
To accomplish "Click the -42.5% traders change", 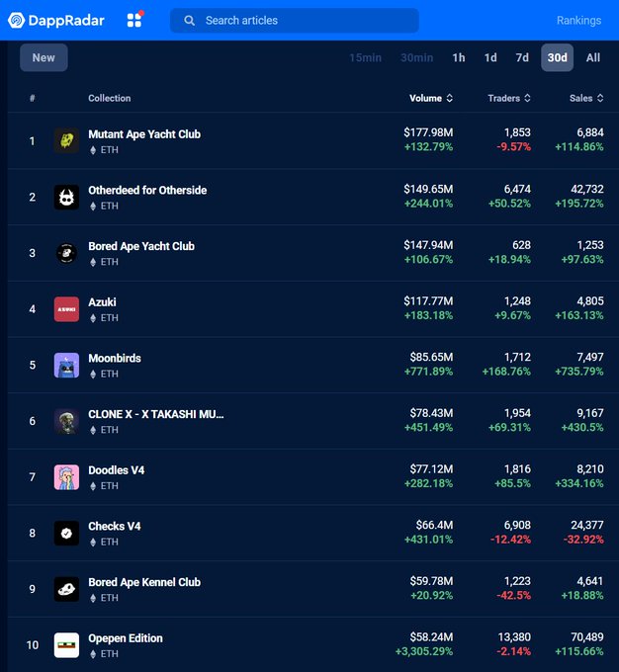I will coord(513,595).
